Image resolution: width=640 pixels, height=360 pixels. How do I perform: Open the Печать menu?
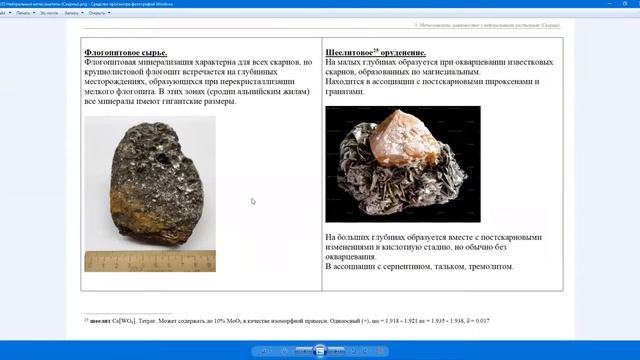coord(25,13)
